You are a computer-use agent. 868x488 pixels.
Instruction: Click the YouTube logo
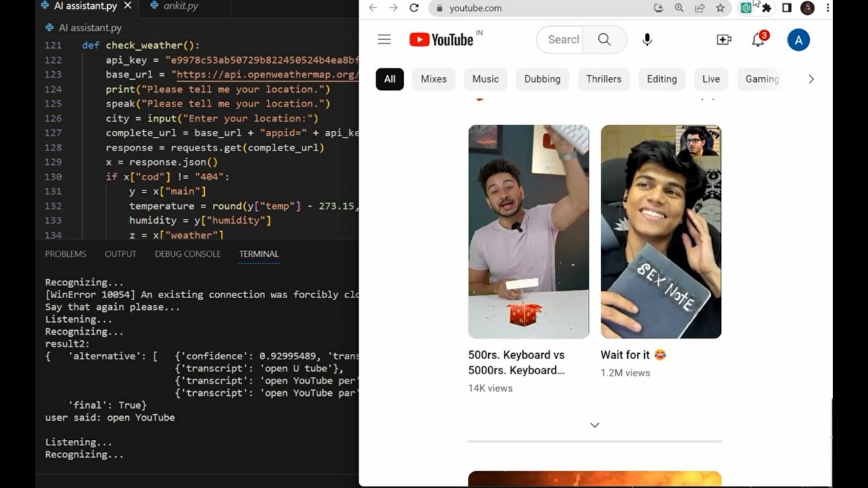[441, 39]
